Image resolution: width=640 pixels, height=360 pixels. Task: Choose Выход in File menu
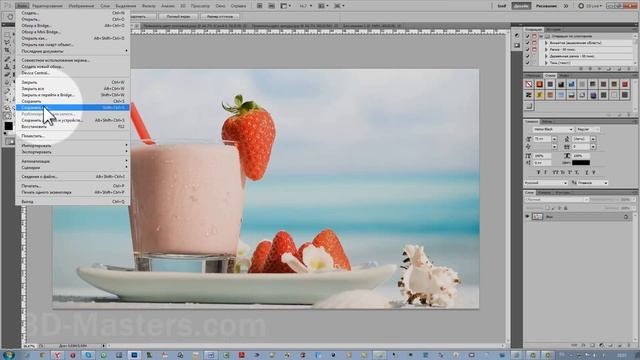73,202
